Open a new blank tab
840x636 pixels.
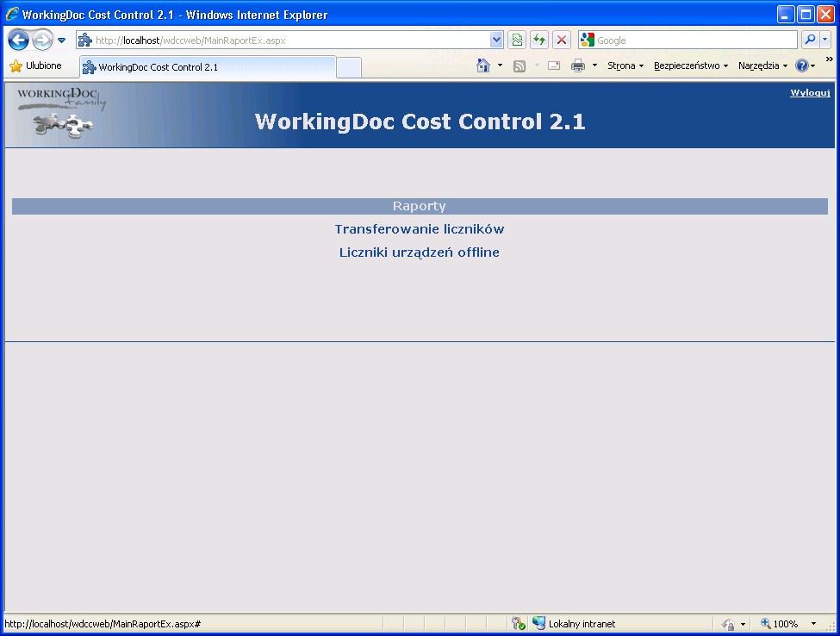tap(349, 67)
